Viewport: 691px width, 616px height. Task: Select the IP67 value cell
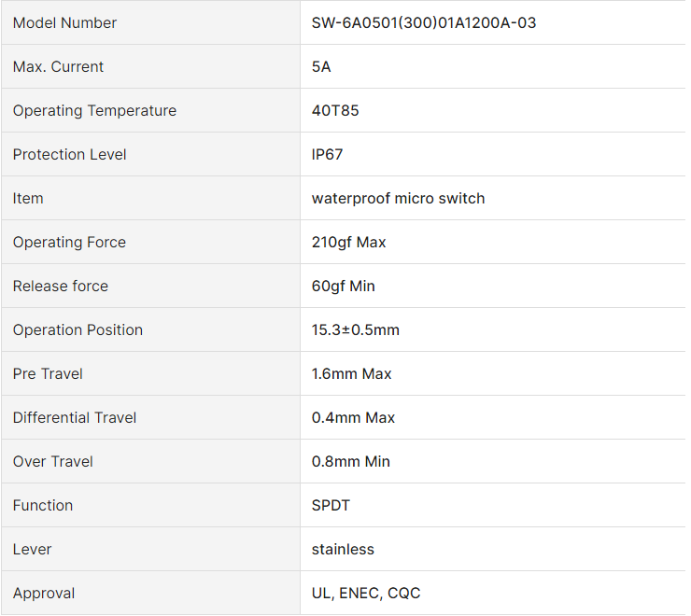(x=327, y=155)
